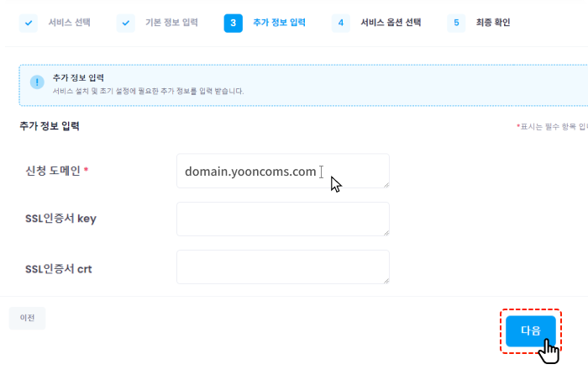
Task: Open the 최종 확인 step label
Action: pyautogui.click(x=492, y=23)
